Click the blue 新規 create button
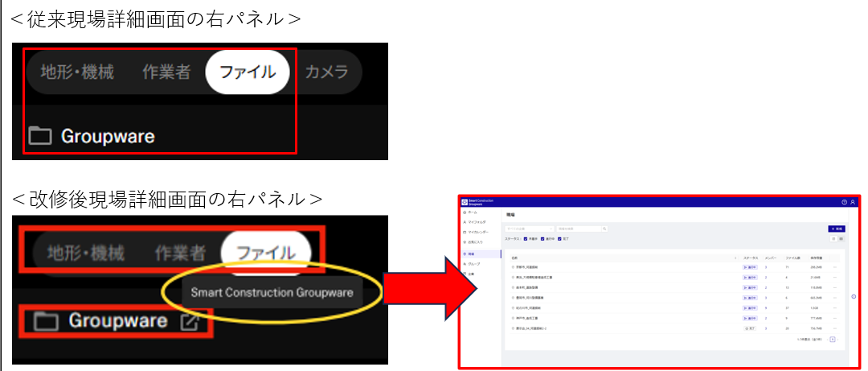868x371 pixels. [836, 229]
